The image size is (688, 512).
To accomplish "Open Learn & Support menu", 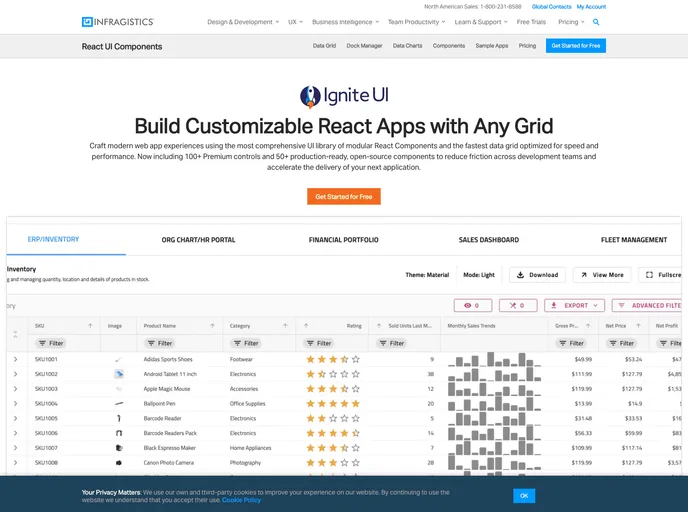I will pos(481,22).
